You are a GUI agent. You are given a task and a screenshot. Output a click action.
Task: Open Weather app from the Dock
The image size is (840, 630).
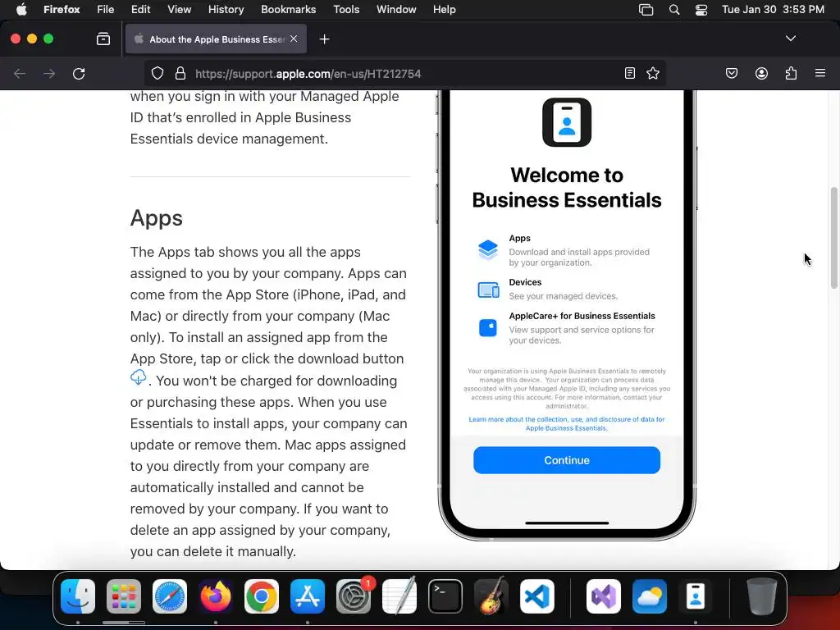[650, 596]
